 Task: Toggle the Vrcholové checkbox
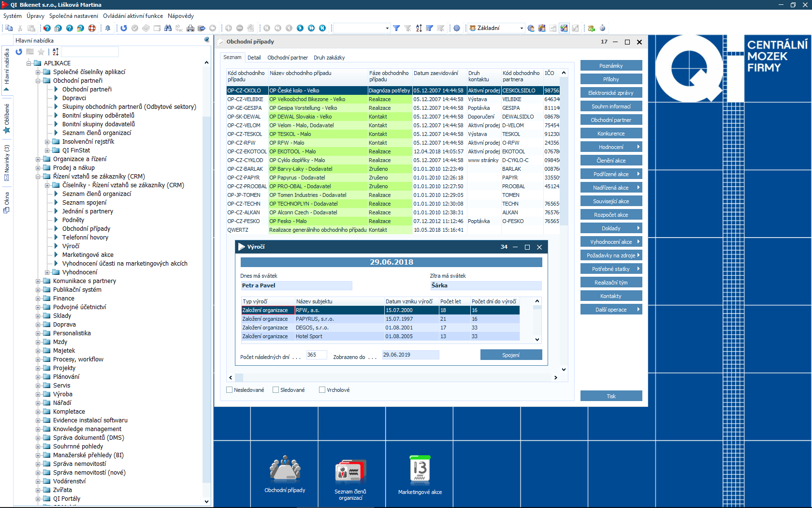click(322, 390)
